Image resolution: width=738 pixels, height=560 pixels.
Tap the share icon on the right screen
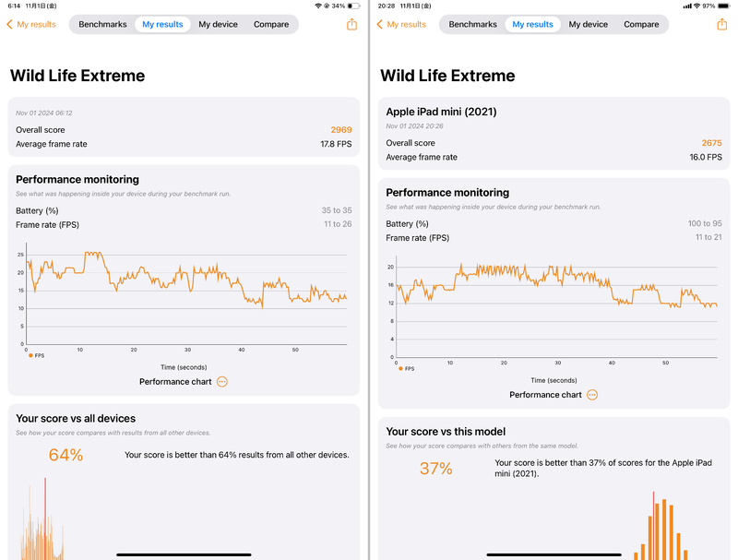coord(721,25)
